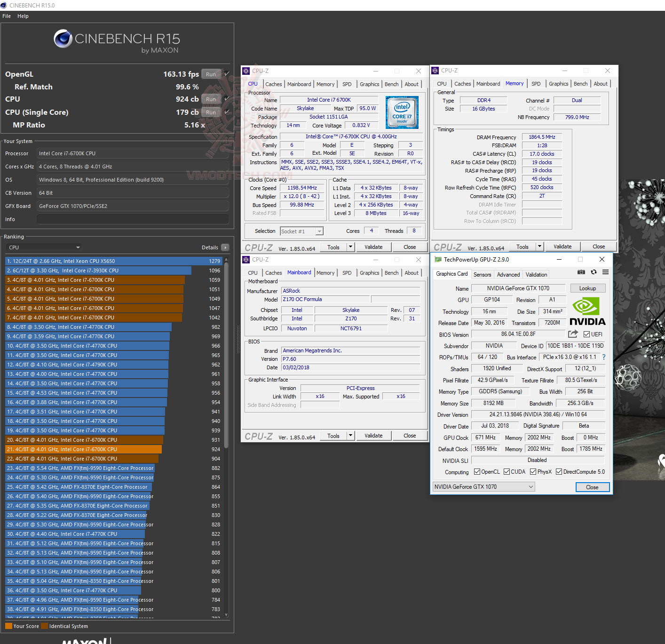The height and width of the screenshot is (644, 665).
Task: Open the File menu in Cinebench
Action: click(7, 16)
